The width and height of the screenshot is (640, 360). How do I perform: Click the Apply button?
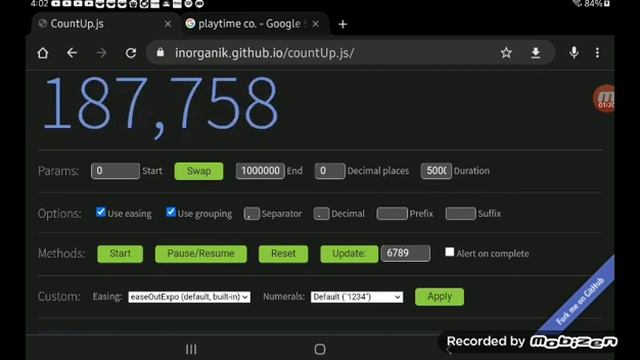439,297
